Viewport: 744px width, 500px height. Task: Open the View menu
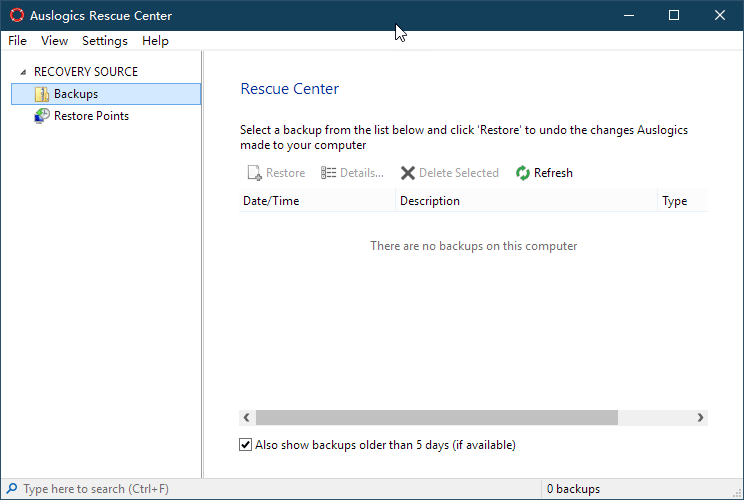[55, 41]
